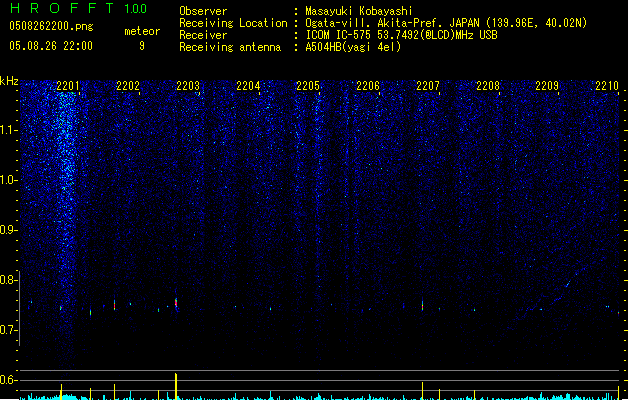Click the Ogata-vill. Akita-Pref. JAPAN location text
629x400 pixels.
[446, 23]
